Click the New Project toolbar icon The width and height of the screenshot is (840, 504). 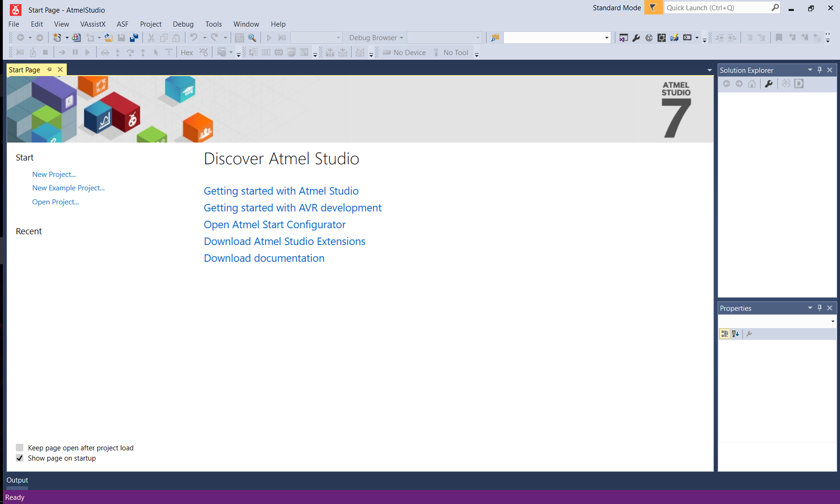pyautogui.click(x=57, y=38)
